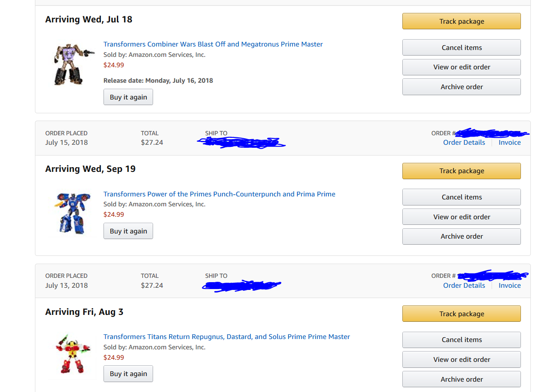533x392 pixels.
Task: View Invoice for July 13 order
Action: coord(509,286)
